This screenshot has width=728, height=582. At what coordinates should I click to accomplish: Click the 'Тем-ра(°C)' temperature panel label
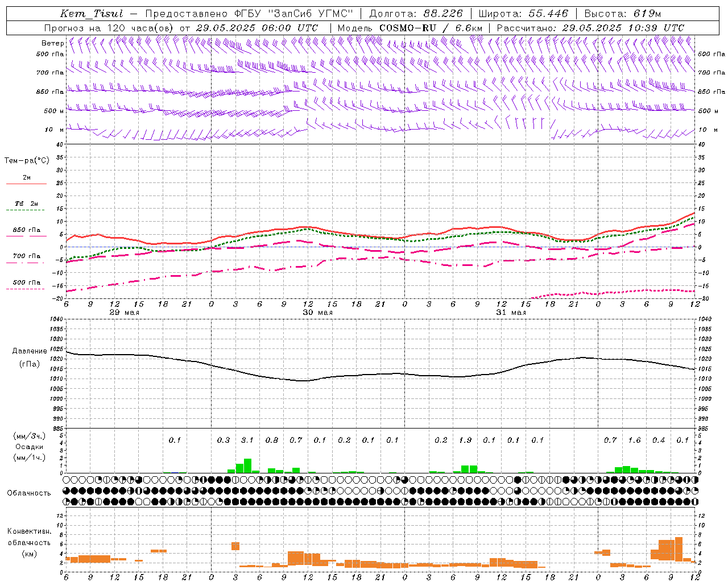(x=27, y=161)
